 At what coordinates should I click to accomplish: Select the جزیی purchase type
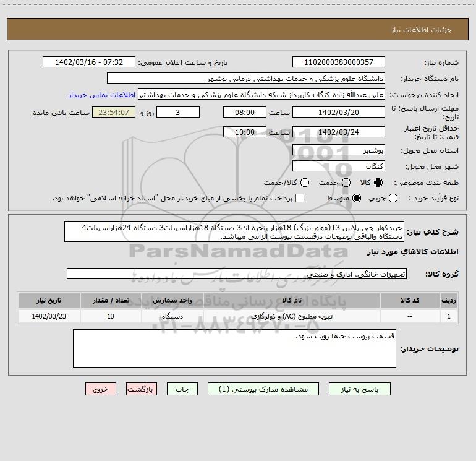[x=393, y=198]
